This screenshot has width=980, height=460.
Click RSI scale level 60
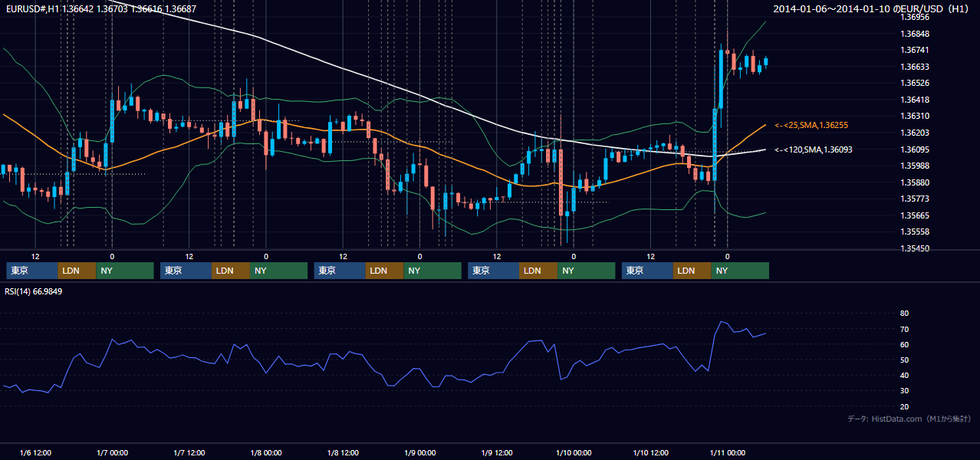904,344
